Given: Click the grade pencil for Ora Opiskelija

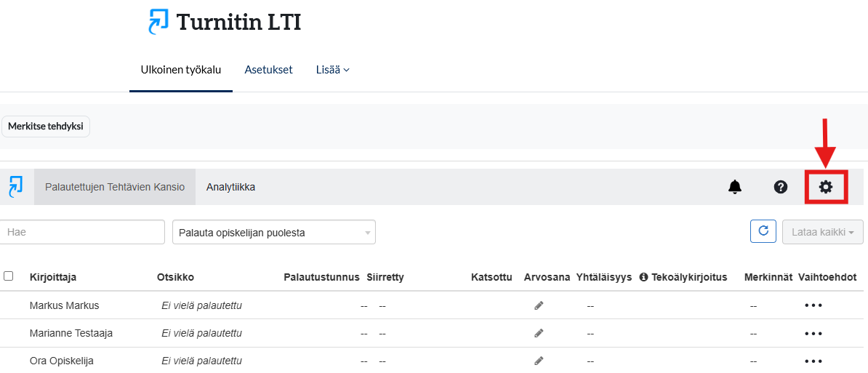Looking at the screenshot, I should coord(539,361).
